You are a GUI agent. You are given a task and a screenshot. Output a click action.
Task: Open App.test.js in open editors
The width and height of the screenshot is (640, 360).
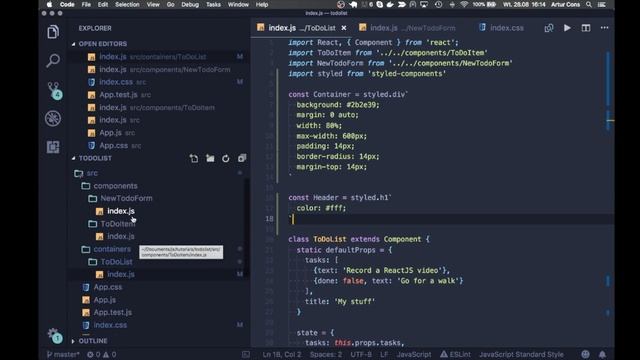[x=118, y=95]
